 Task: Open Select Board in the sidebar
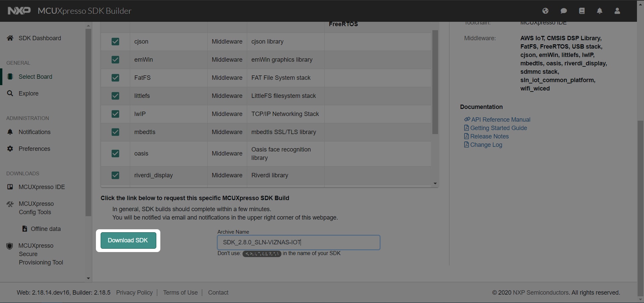pyautogui.click(x=35, y=77)
